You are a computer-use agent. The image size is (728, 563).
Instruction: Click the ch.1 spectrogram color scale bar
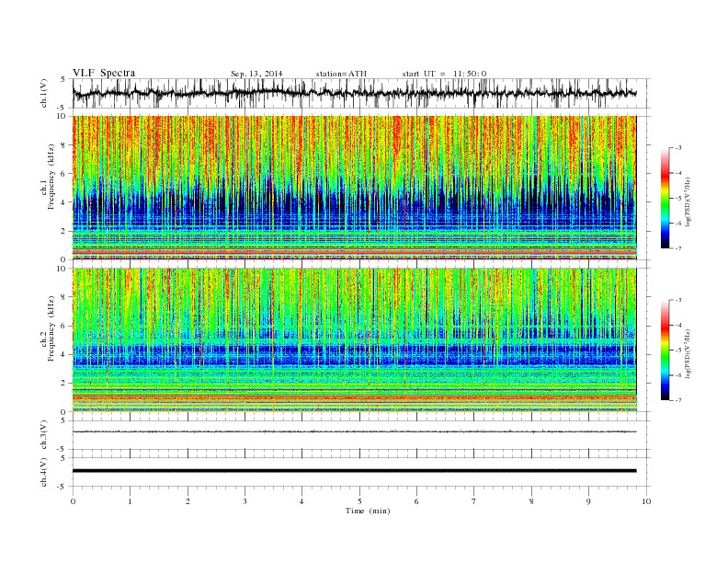(x=665, y=199)
